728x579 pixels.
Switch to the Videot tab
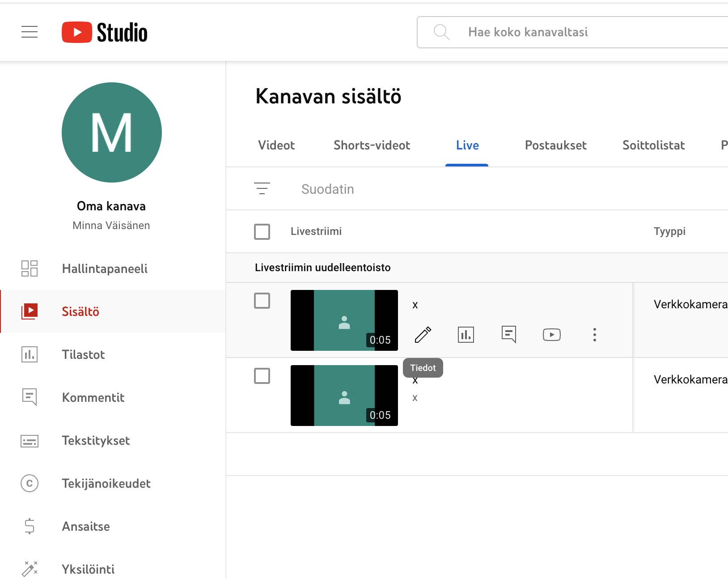click(x=276, y=145)
